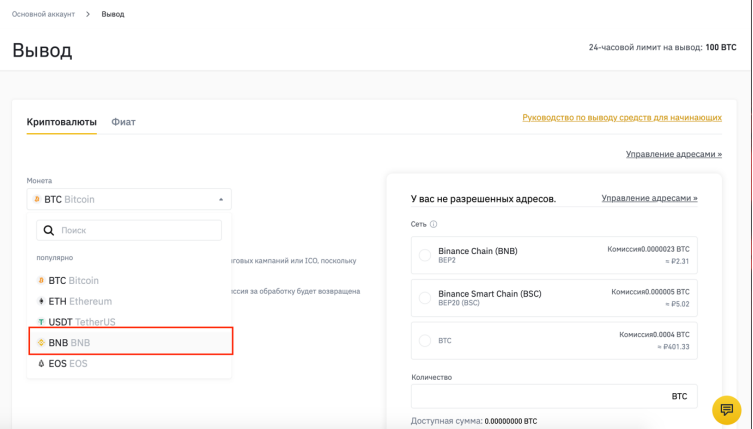Click the EOS coin icon in the list

pos(41,364)
